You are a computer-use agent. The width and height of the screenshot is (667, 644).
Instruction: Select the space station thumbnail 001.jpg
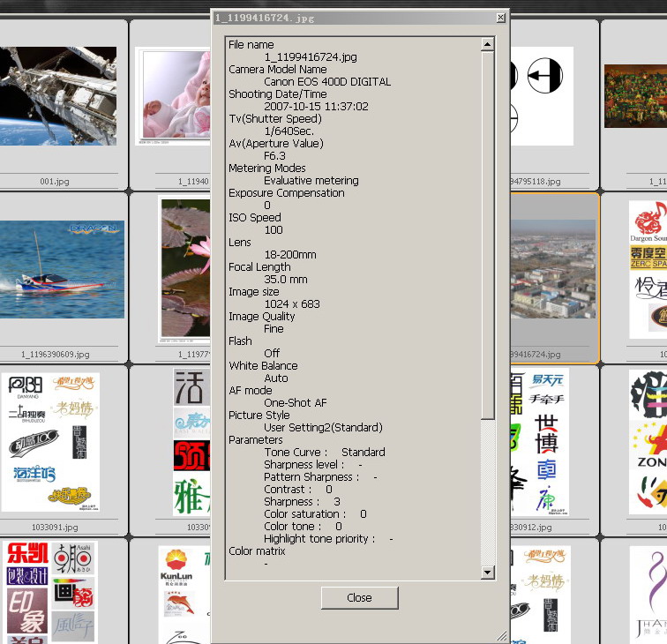point(58,96)
